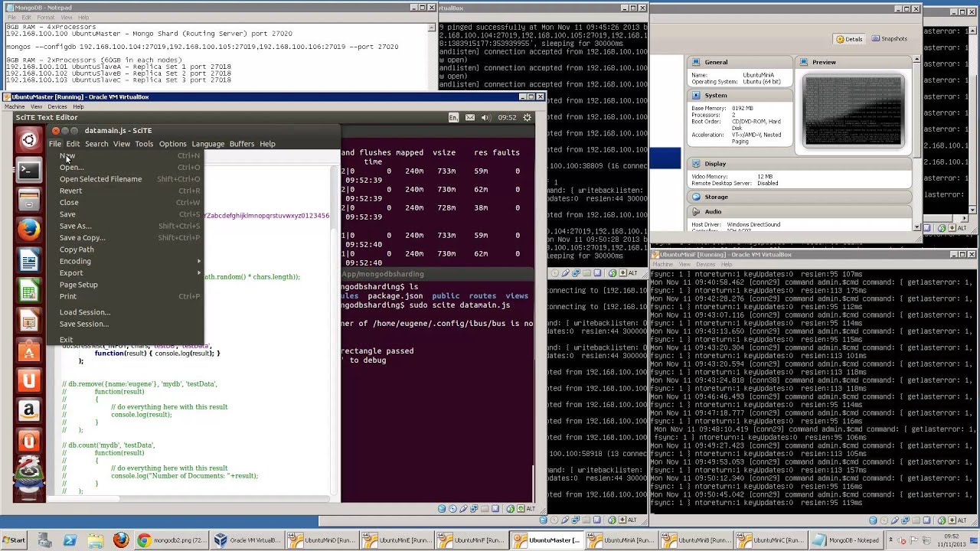Open mongodb2.png Chrome taskbar button
980x551 pixels.
pyautogui.click(x=172, y=540)
